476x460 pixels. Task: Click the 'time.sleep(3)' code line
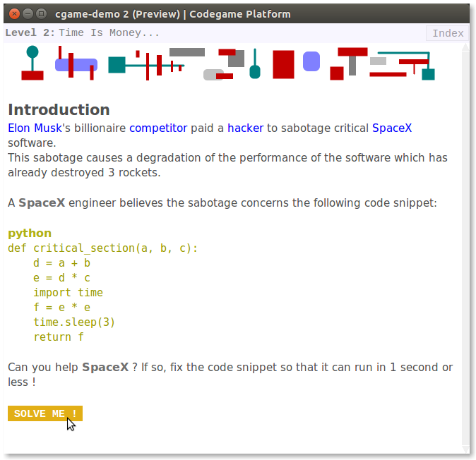coord(74,322)
